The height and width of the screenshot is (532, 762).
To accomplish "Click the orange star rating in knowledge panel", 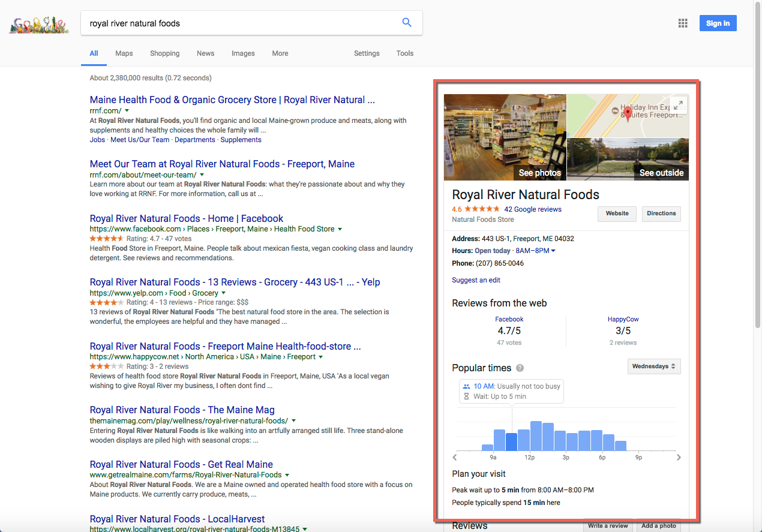I will (482, 209).
